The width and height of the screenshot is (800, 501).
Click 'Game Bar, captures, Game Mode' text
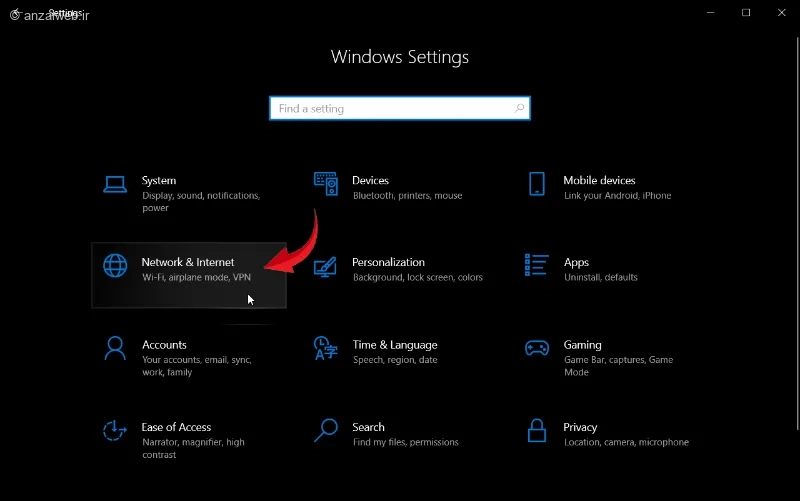618,366
